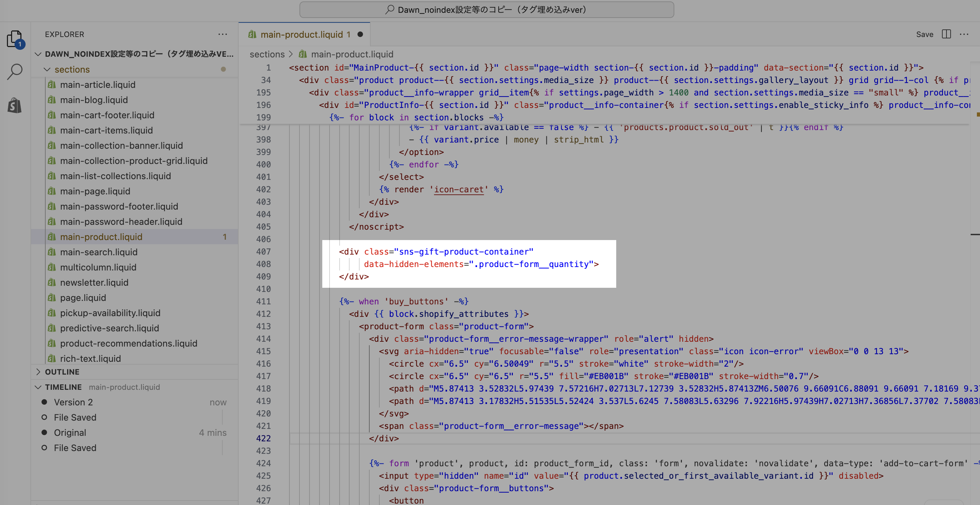Viewport: 980px width, 505px height.
Task: Open main-article.liquid file
Action: click(x=98, y=84)
